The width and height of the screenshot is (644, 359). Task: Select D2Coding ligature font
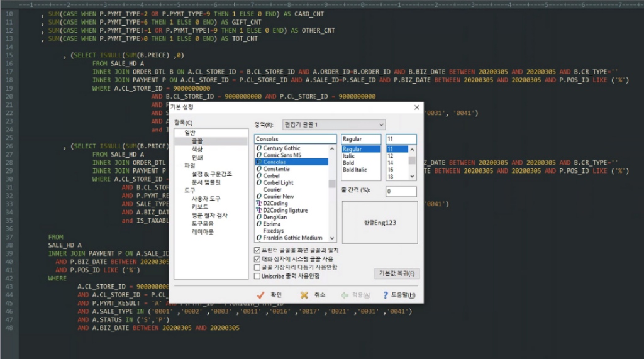pyautogui.click(x=286, y=210)
